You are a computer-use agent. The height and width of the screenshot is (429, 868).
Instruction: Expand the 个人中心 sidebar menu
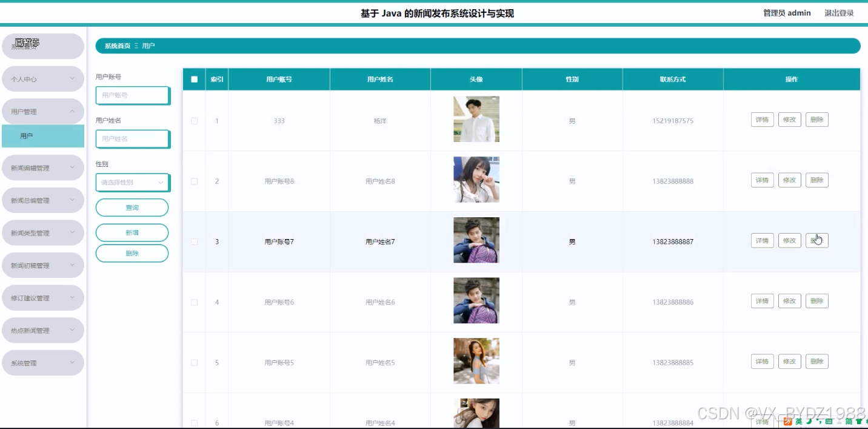(x=42, y=79)
